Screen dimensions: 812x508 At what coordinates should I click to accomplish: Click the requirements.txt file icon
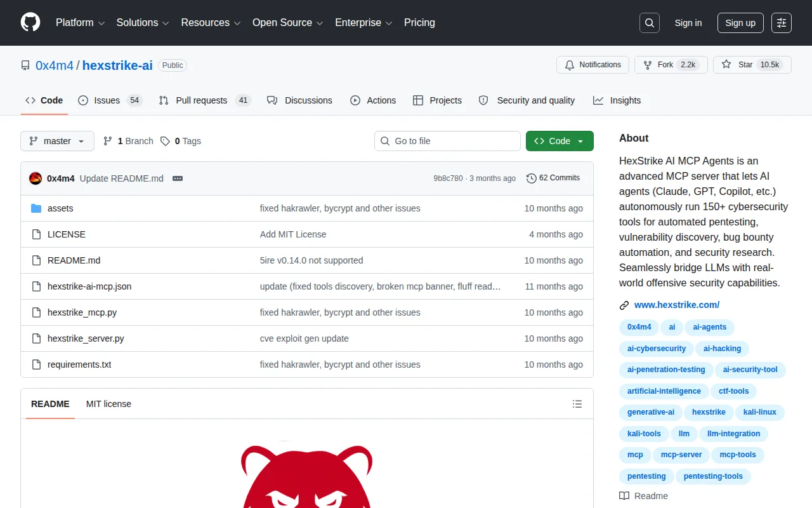tap(36, 364)
